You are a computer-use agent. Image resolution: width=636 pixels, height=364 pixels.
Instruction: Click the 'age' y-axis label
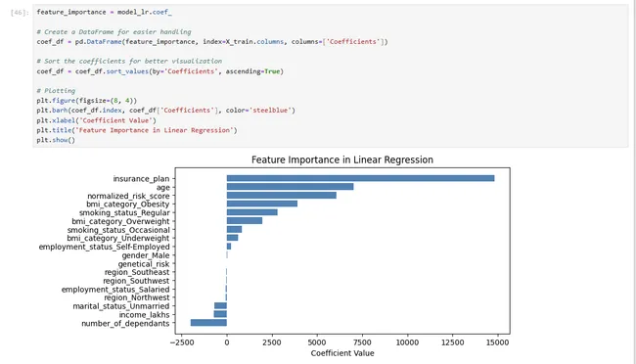tap(163, 188)
